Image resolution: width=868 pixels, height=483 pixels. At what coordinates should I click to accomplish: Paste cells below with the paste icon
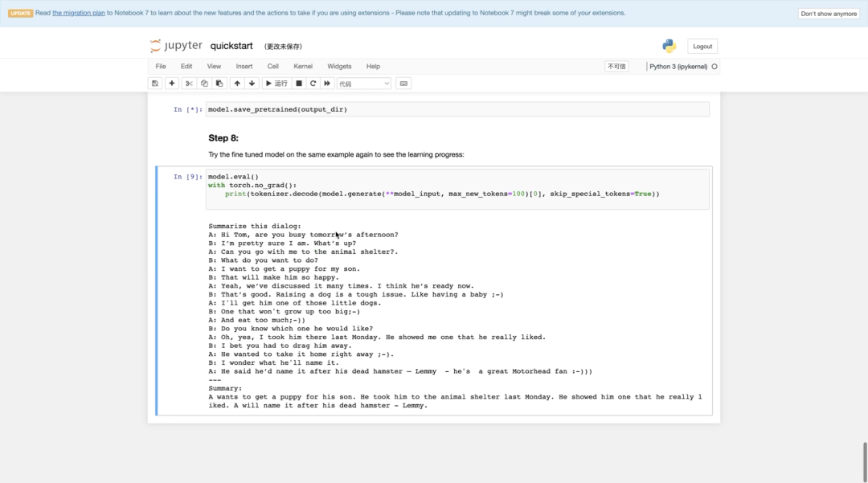[219, 84]
